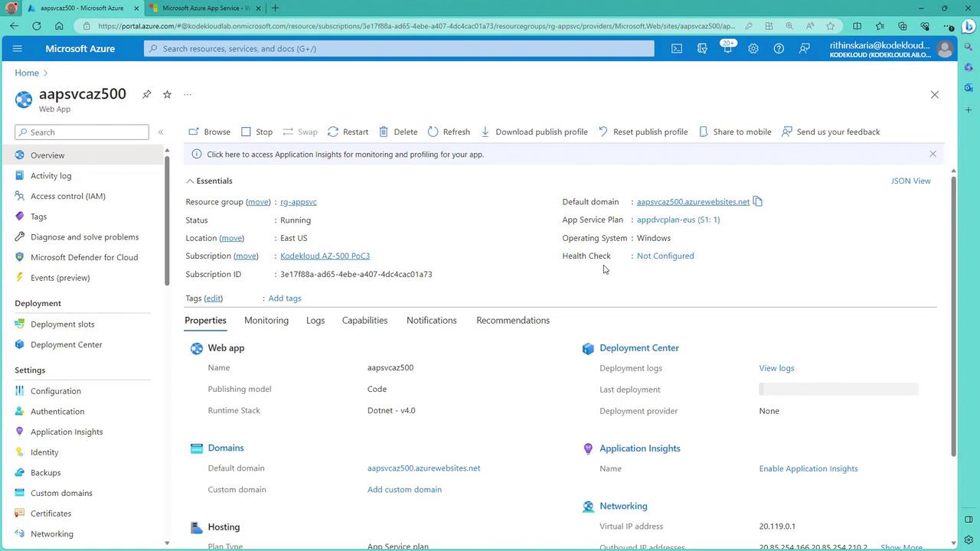Reset the publish profile
Screen dimensions: 980x551
click(643, 132)
